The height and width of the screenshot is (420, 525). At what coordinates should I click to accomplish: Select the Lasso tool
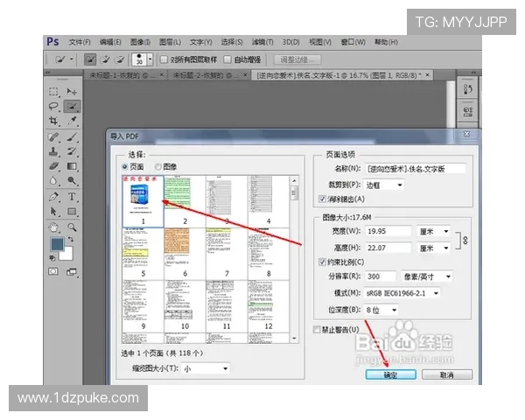click(53, 107)
